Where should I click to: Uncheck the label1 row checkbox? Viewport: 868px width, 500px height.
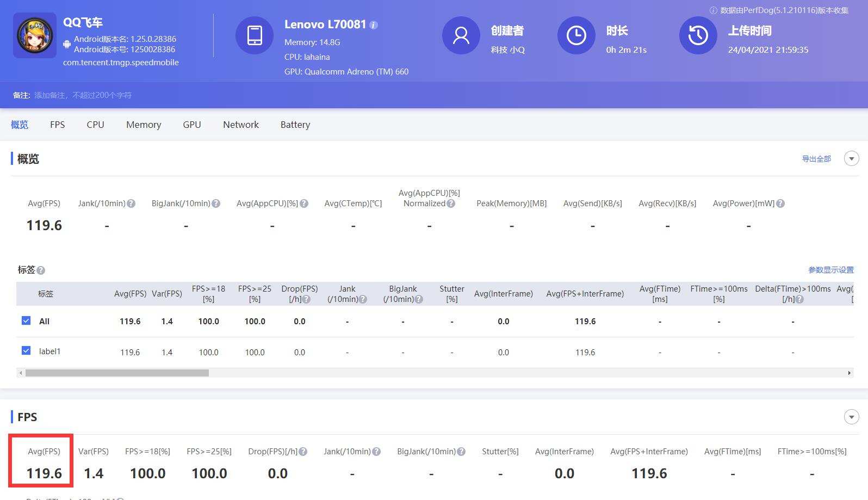(26, 350)
